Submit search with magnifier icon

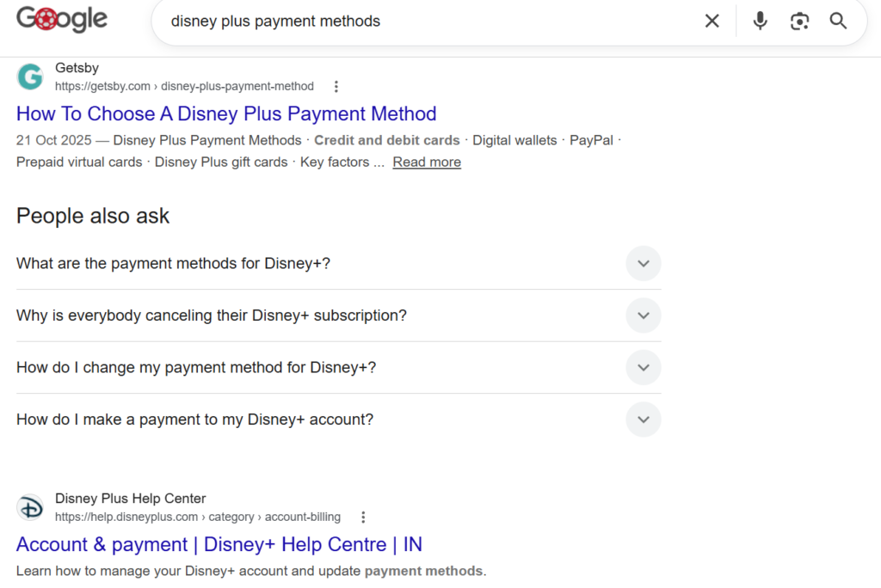coord(838,21)
